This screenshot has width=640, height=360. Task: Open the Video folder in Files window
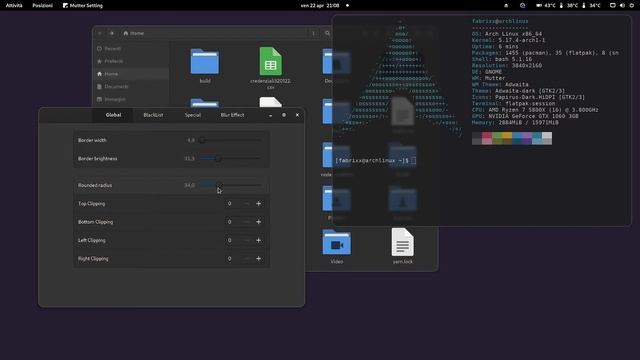(337, 247)
